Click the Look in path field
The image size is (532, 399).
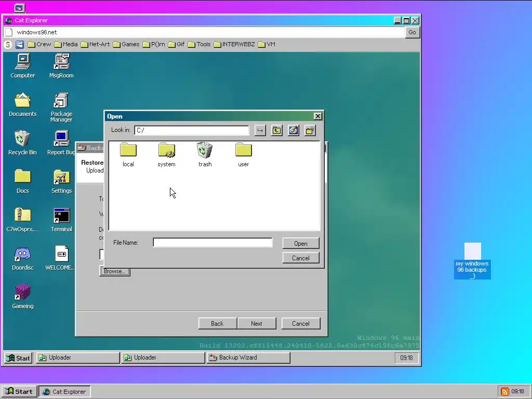pos(192,130)
